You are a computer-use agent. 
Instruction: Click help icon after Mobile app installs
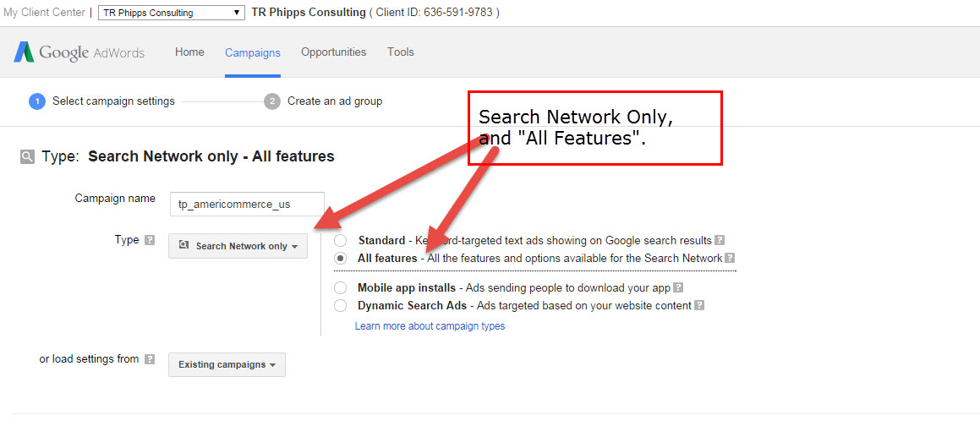tap(678, 288)
